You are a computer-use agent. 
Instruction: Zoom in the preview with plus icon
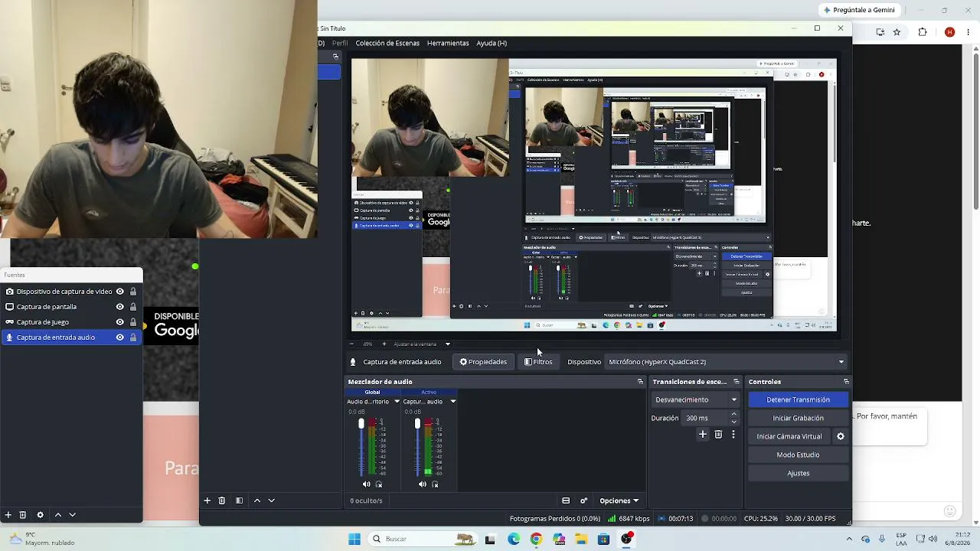384,344
